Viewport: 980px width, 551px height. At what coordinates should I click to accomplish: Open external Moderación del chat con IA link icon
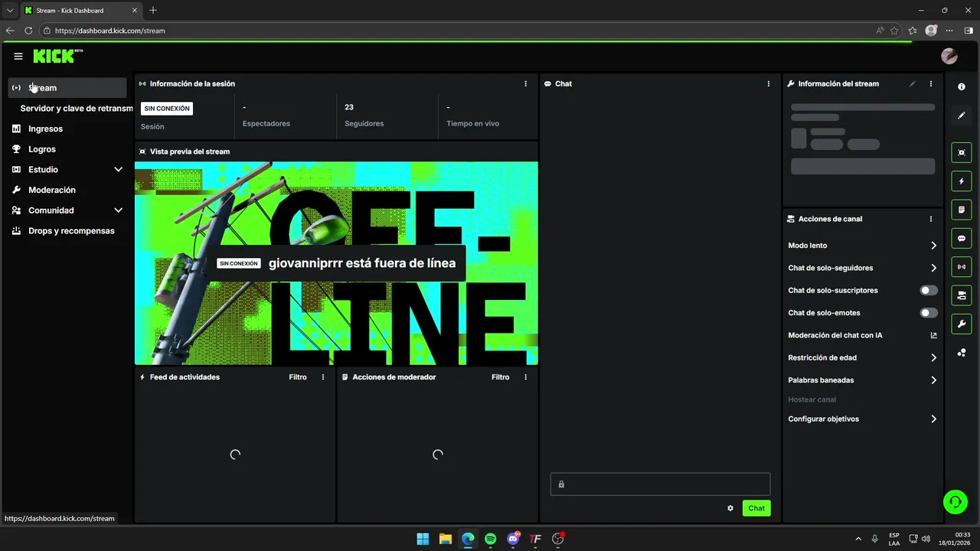pos(933,335)
